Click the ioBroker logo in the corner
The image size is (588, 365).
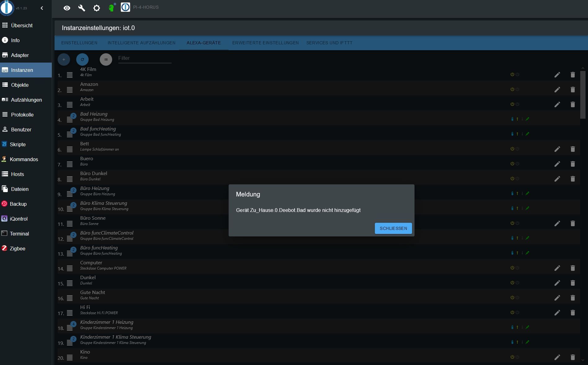coord(7,8)
